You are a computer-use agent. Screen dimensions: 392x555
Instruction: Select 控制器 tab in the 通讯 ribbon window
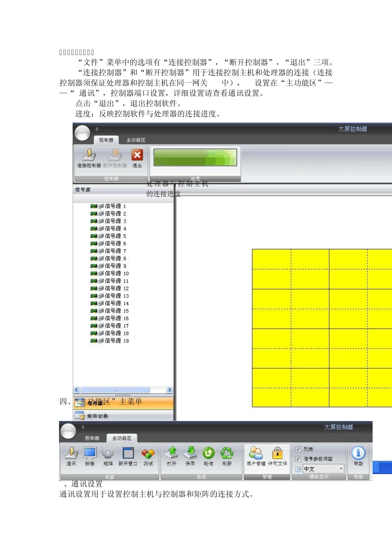pos(92,438)
